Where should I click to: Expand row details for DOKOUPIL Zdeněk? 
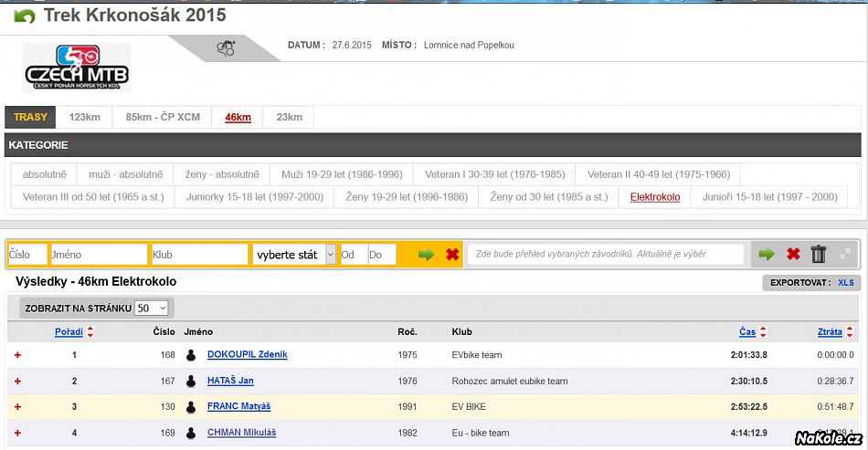tap(17, 355)
